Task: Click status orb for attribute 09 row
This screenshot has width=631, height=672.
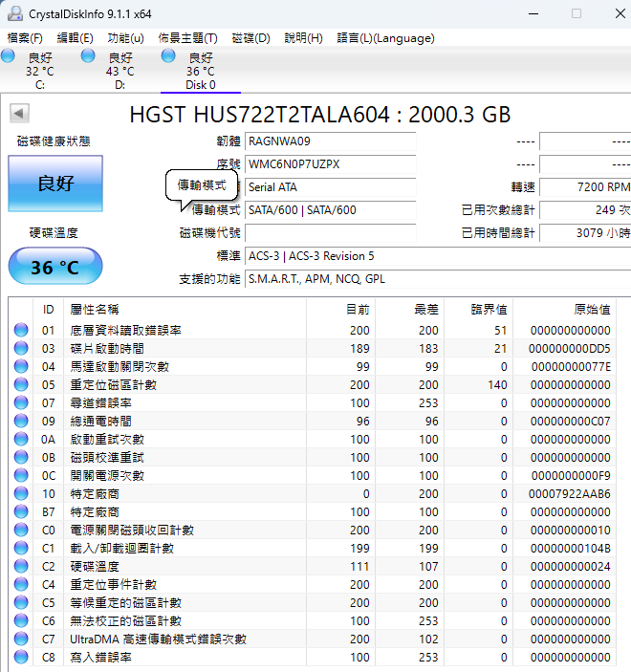Action: 21,421
